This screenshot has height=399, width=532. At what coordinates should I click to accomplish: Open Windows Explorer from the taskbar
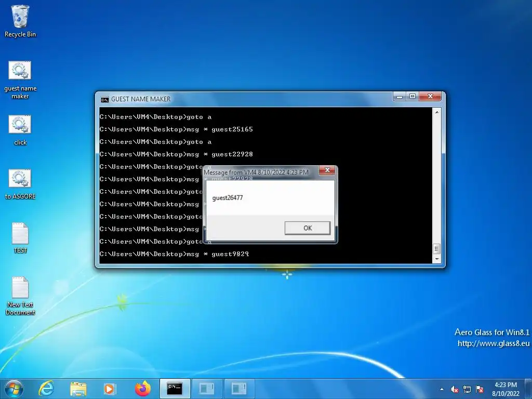pos(78,389)
